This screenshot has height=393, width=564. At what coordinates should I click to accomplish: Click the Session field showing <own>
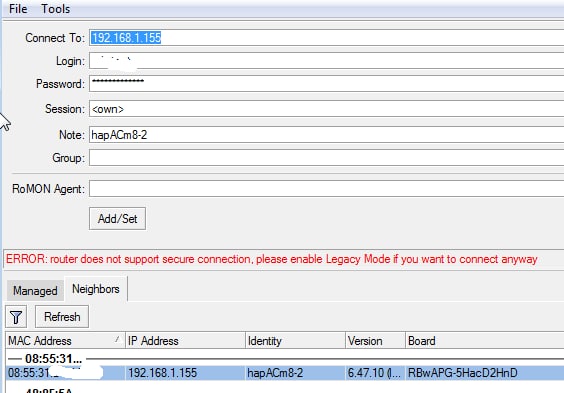tap(326, 109)
